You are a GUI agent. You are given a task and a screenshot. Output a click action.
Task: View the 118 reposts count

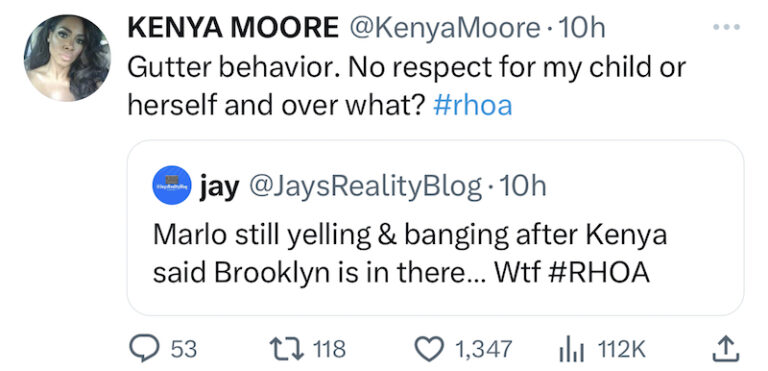click(329, 349)
